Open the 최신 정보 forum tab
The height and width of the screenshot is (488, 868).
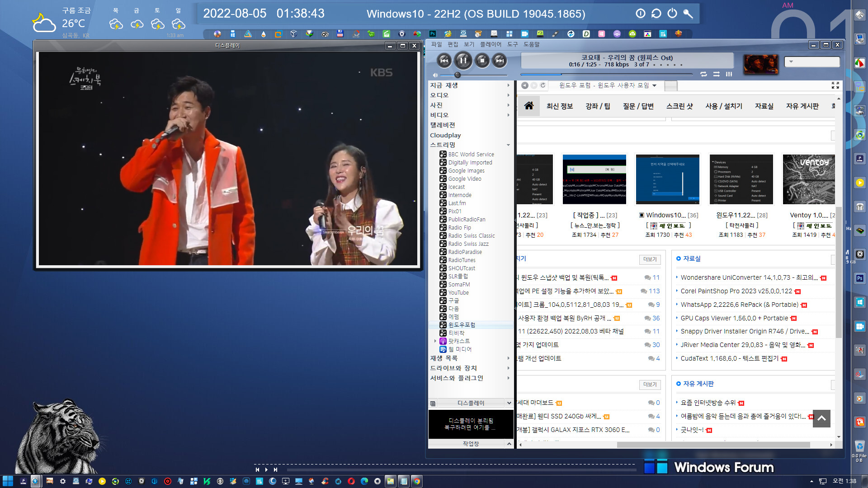click(x=560, y=106)
